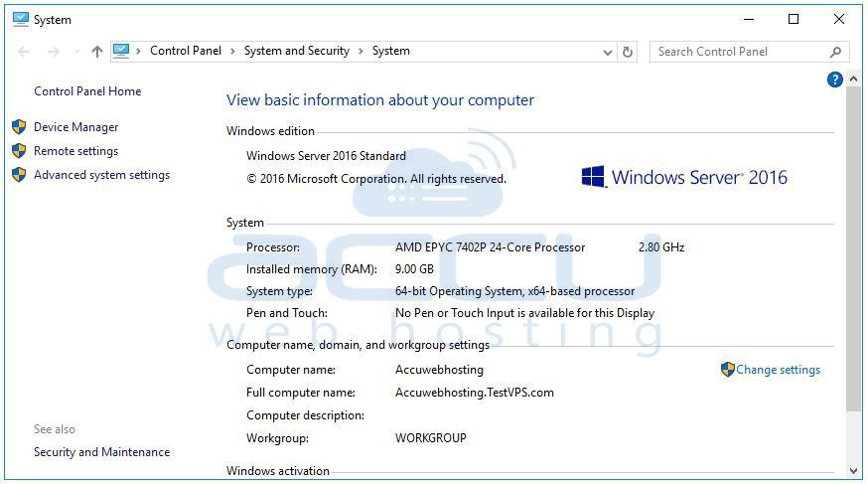Close the System window
Image resolution: width=868 pixels, height=484 pixels.
pos(839,20)
